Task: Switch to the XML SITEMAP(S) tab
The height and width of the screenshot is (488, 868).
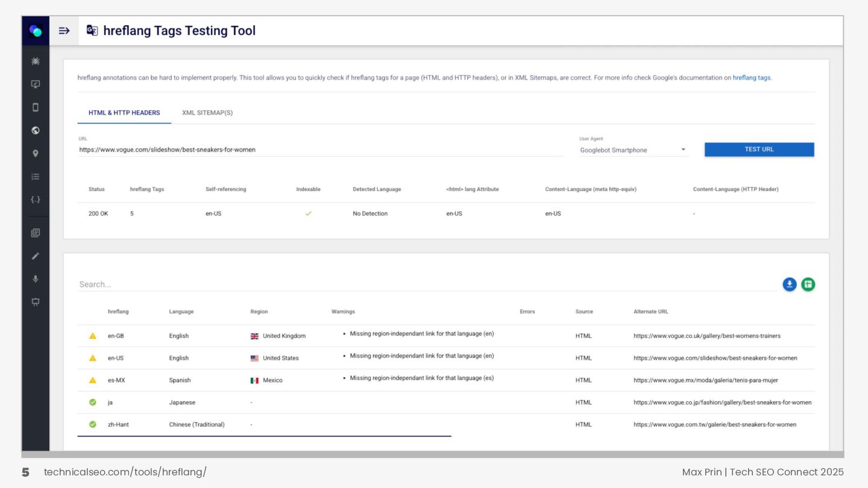Action: (207, 113)
